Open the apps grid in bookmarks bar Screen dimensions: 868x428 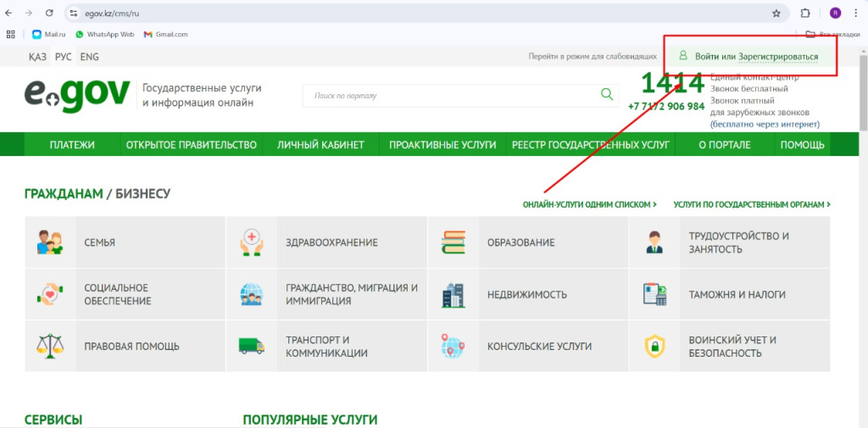click(x=10, y=35)
